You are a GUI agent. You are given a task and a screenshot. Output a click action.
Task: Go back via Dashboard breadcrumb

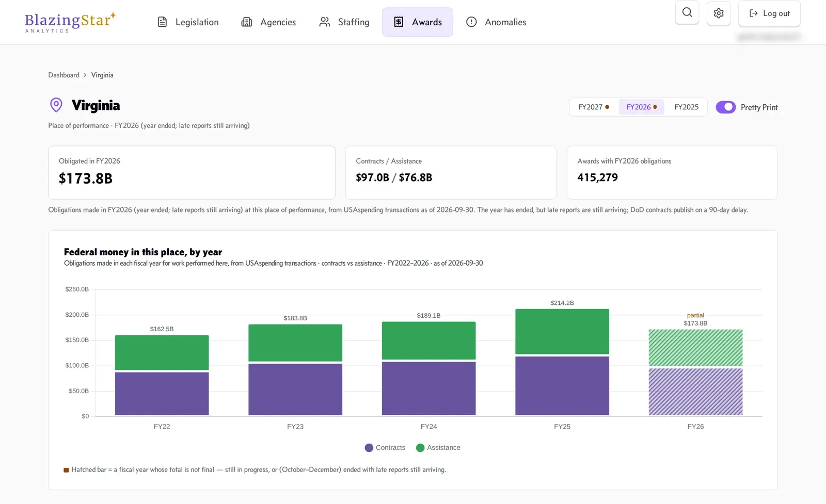64,75
